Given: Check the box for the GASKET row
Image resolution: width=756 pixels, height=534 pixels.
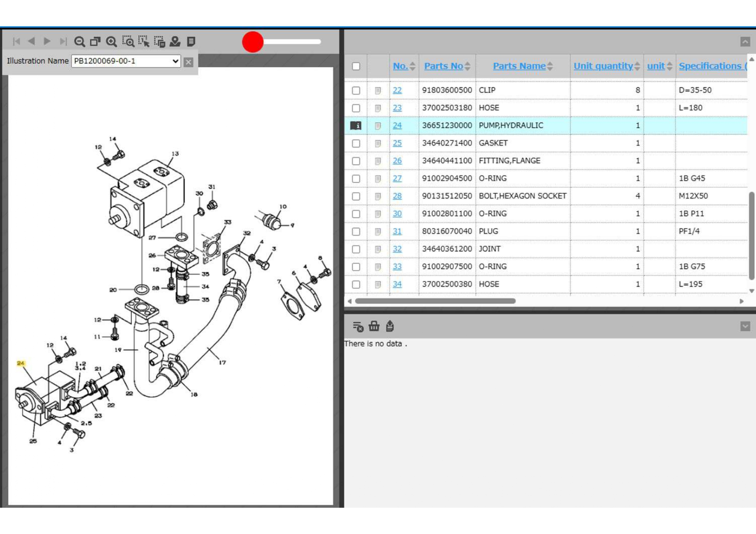Looking at the screenshot, I should 356,143.
